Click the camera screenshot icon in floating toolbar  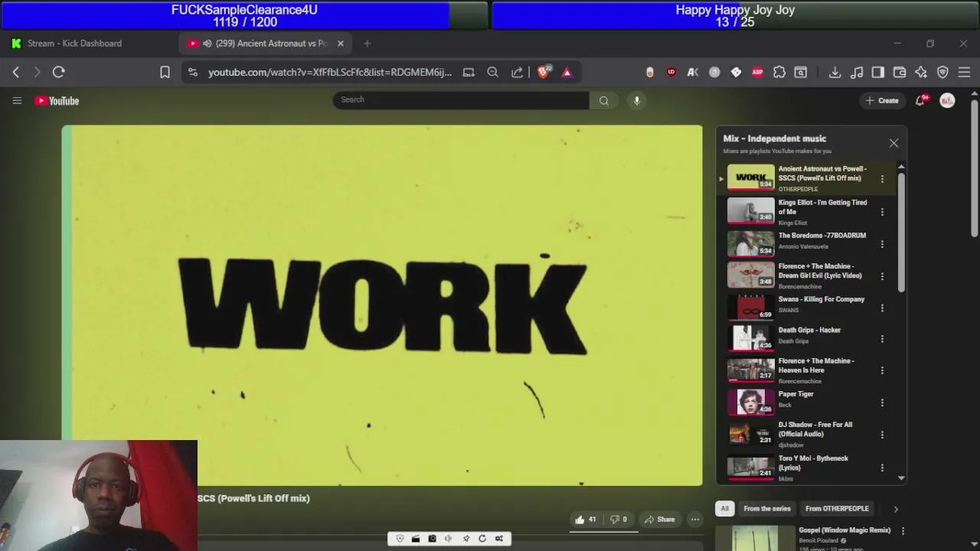click(433, 539)
